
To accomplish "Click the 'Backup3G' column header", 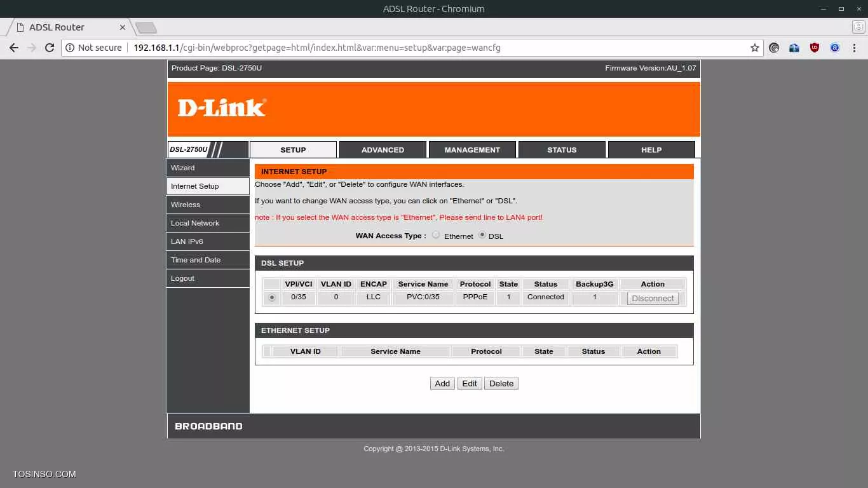I will (x=595, y=284).
